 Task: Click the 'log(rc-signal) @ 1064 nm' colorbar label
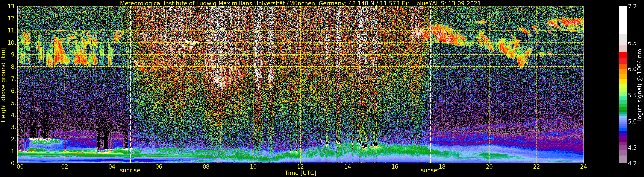coord(640,85)
